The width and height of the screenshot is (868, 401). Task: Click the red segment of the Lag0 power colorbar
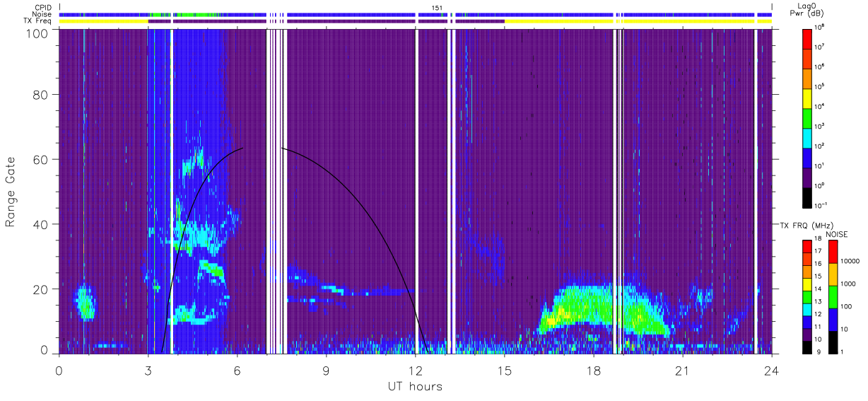pyautogui.click(x=807, y=37)
